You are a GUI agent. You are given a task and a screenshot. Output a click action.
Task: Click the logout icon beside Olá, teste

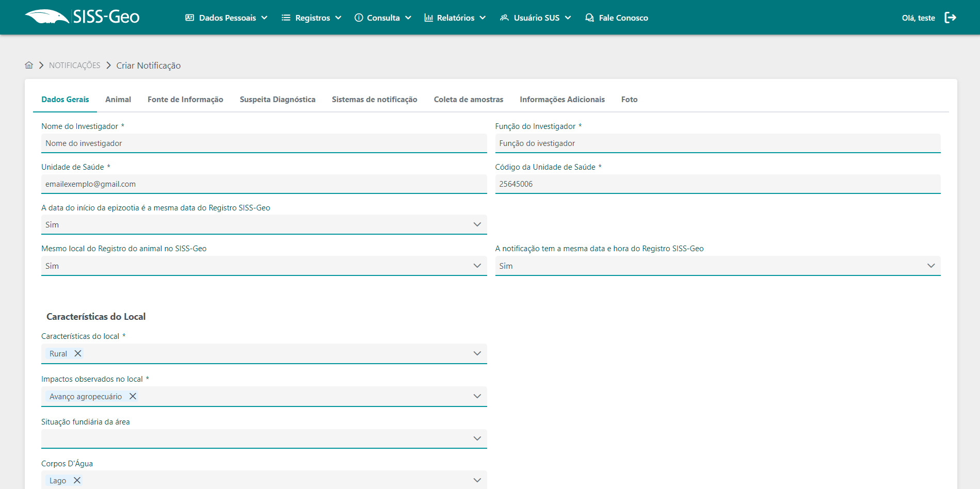click(x=950, y=18)
